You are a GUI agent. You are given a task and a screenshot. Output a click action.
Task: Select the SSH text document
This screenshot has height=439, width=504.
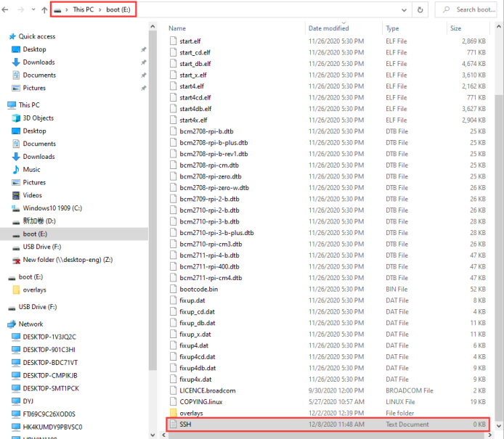(328, 424)
